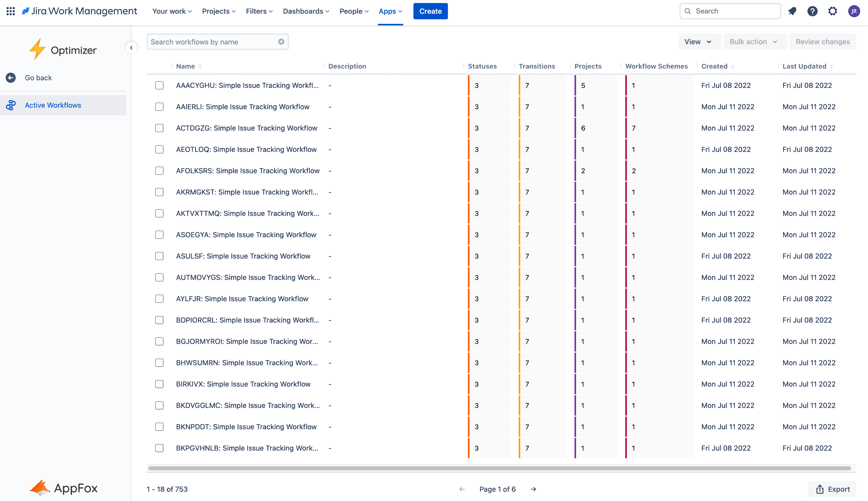Expand the Dashboards menu
Viewport: 868px width, 501px height.
306,11
